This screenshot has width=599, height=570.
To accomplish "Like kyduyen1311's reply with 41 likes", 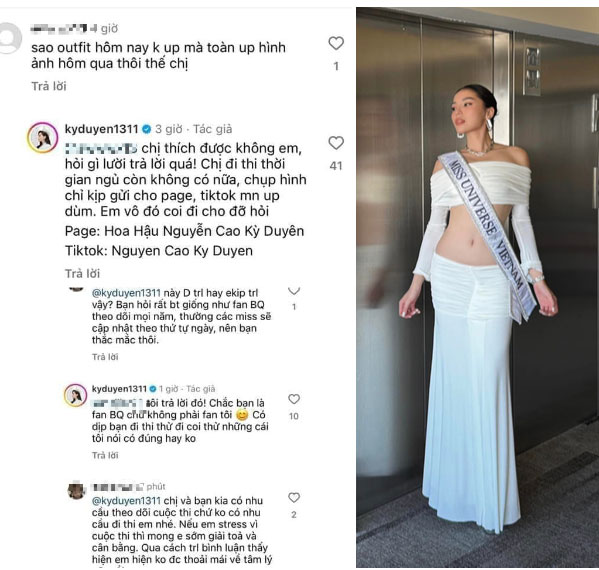I will pos(336,143).
